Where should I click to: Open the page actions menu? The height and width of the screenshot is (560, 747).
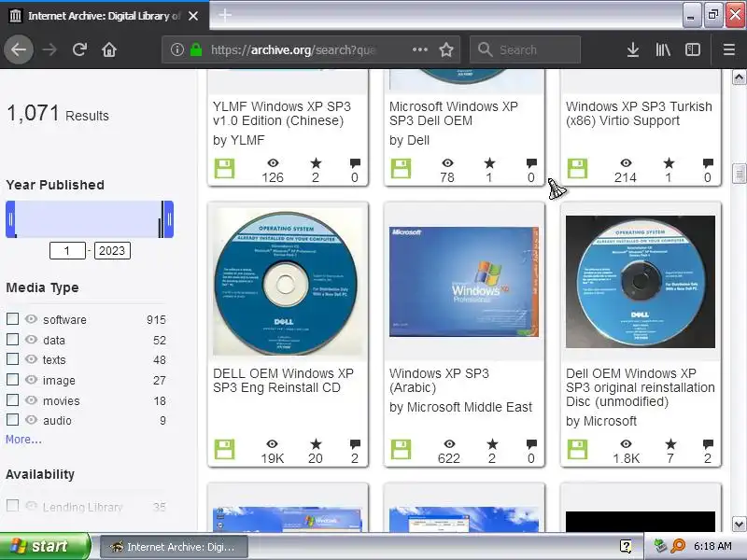coord(419,49)
